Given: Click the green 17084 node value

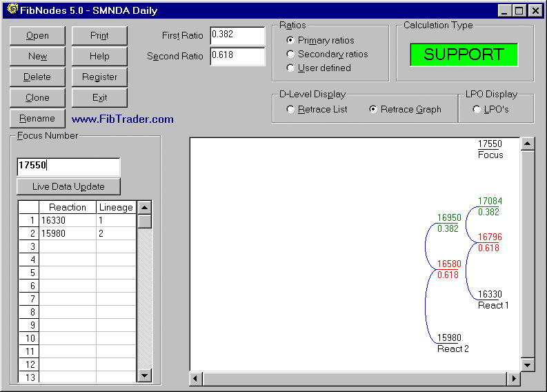Looking at the screenshot, I should coord(490,201).
